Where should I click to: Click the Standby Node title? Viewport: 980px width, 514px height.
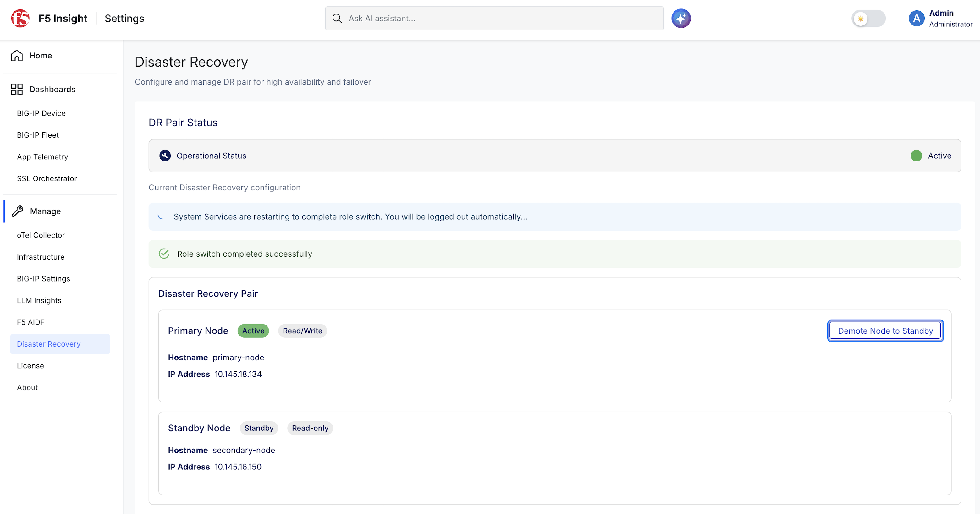coord(199,428)
